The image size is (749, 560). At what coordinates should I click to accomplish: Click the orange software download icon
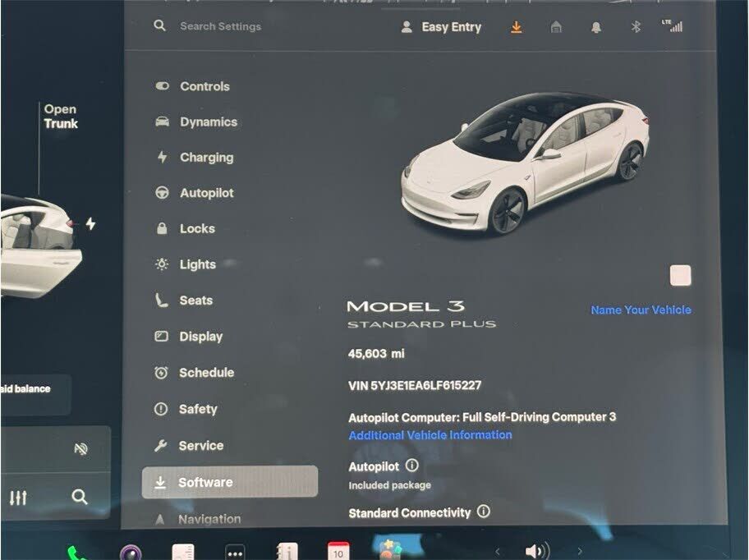[x=516, y=27]
